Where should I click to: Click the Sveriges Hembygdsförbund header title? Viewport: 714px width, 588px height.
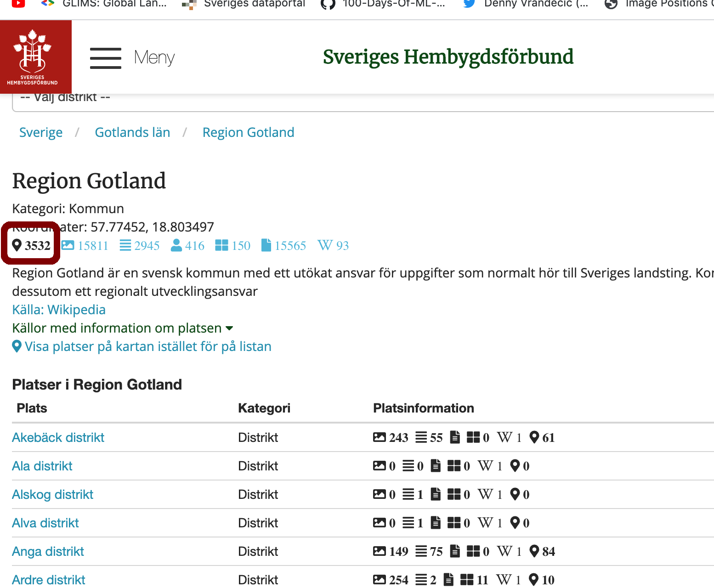coord(448,57)
